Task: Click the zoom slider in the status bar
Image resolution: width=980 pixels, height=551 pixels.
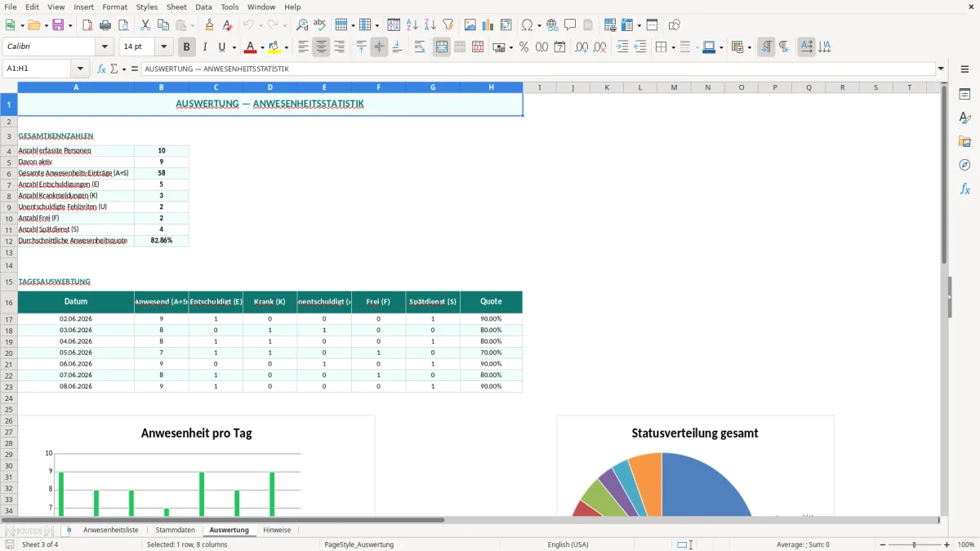Action: (x=914, y=544)
